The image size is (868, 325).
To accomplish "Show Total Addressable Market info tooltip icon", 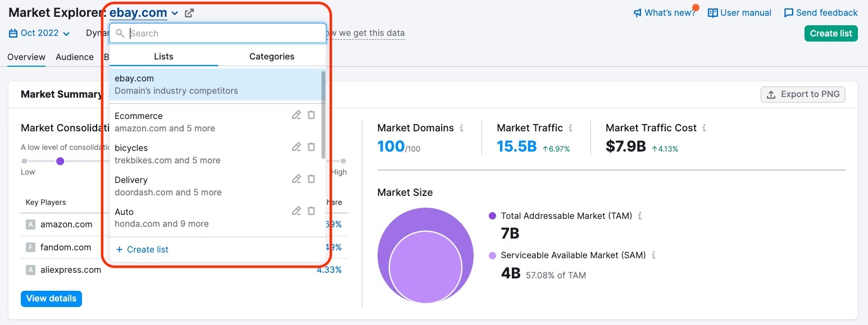I will click(640, 216).
